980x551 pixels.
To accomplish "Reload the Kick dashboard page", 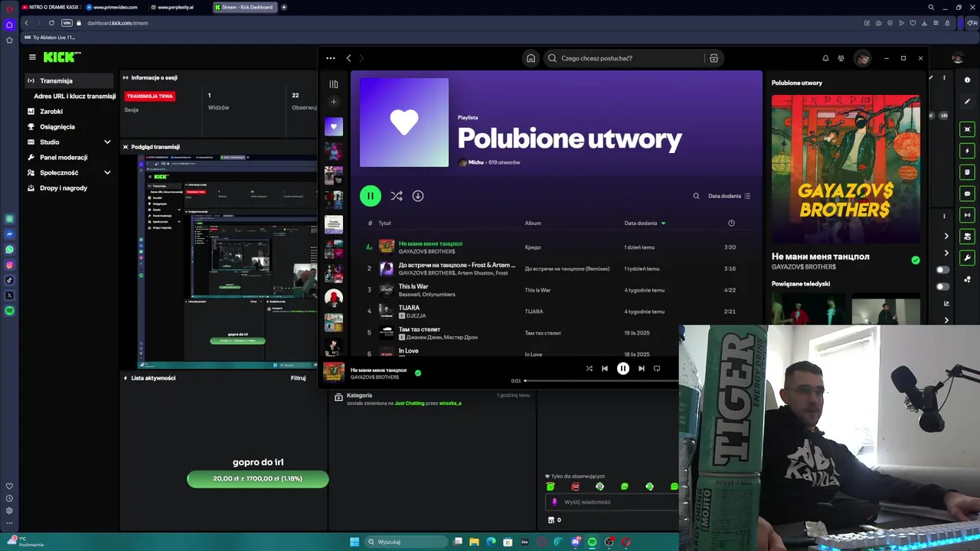I will click(x=51, y=23).
